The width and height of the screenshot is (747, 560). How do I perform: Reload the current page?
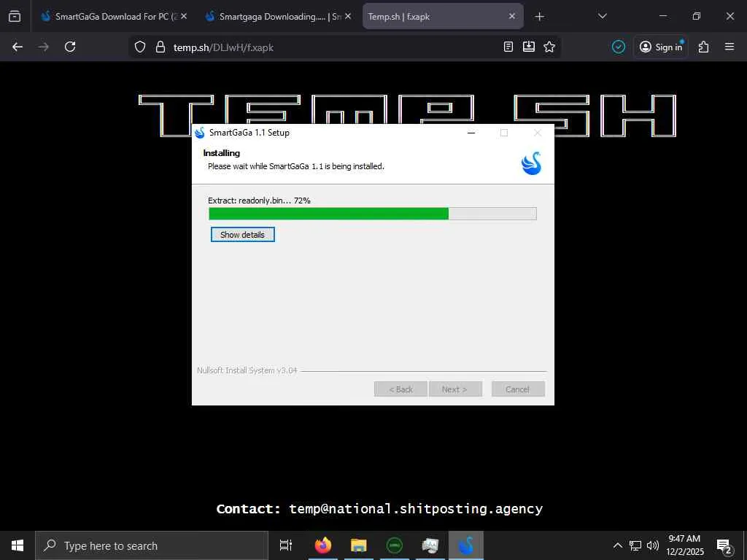click(70, 47)
